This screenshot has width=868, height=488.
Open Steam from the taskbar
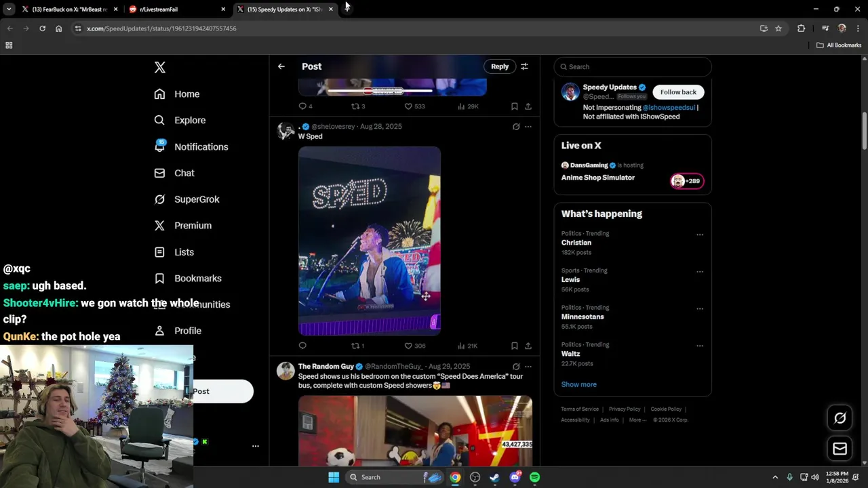[x=495, y=477]
